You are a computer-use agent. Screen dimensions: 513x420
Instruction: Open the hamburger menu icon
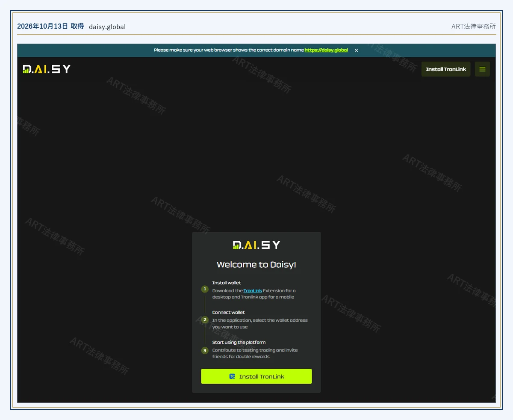[482, 69]
